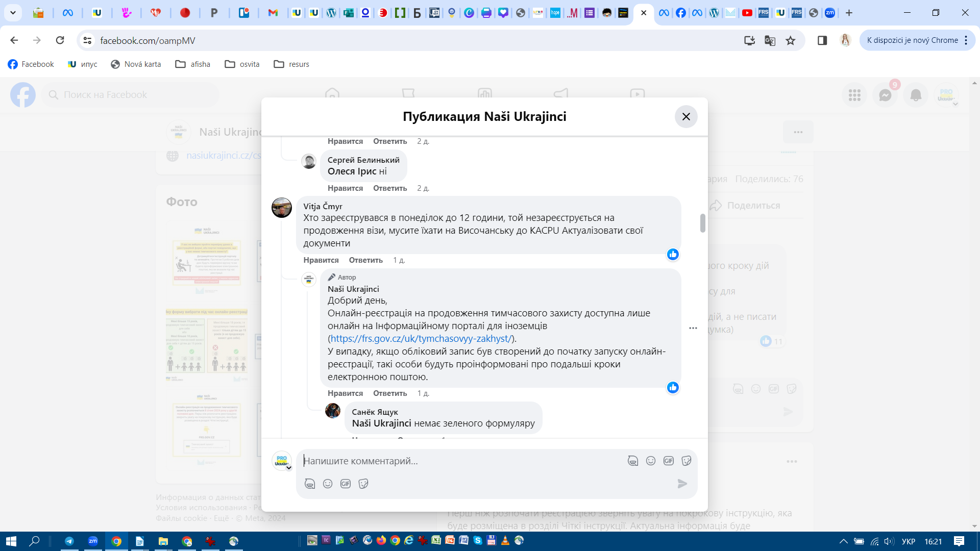Open Windows Start menu
The image size is (980, 551).
11,541
